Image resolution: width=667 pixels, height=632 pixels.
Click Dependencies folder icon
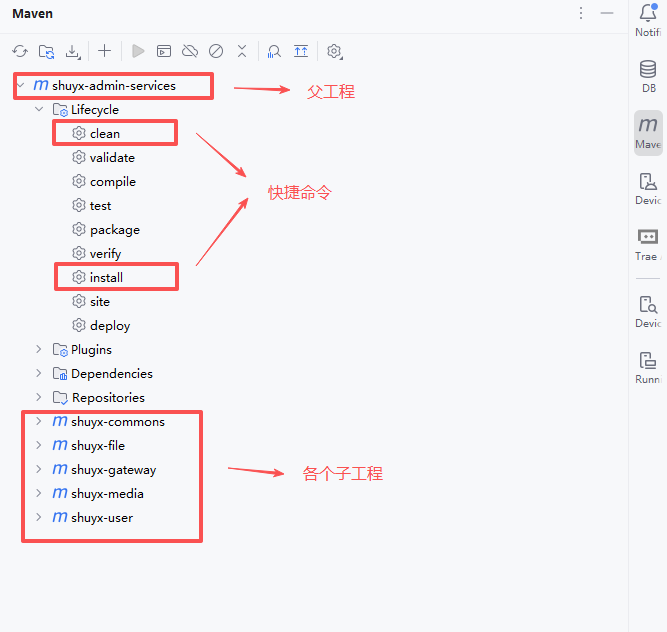(60, 373)
